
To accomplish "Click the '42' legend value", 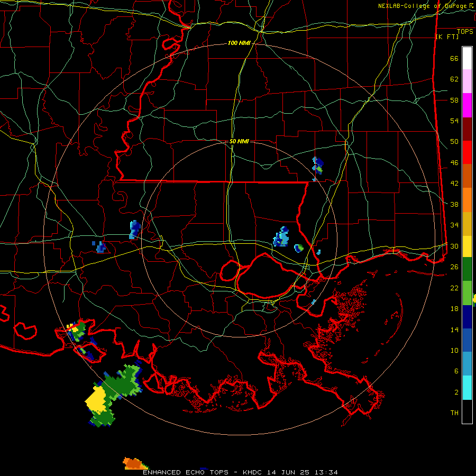I will (x=454, y=184).
